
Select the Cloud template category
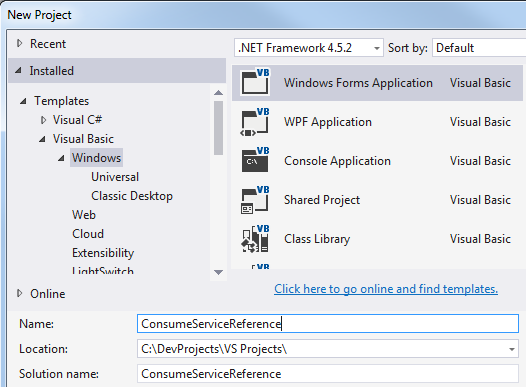88,234
